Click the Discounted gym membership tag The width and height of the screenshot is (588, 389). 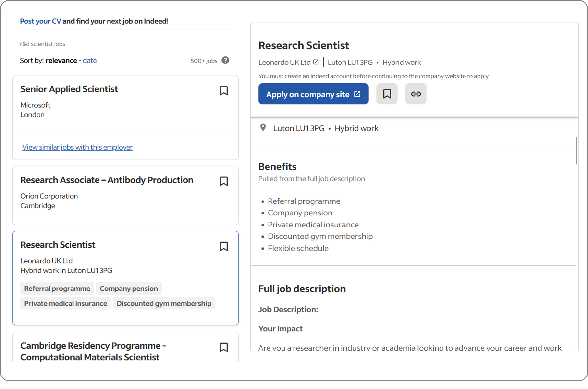[164, 303]
